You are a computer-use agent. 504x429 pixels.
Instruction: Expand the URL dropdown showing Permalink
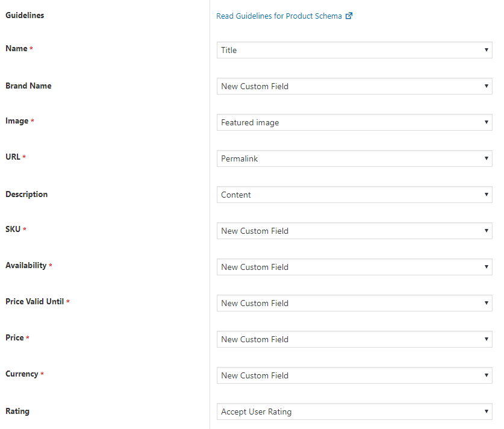click(354, 158)
